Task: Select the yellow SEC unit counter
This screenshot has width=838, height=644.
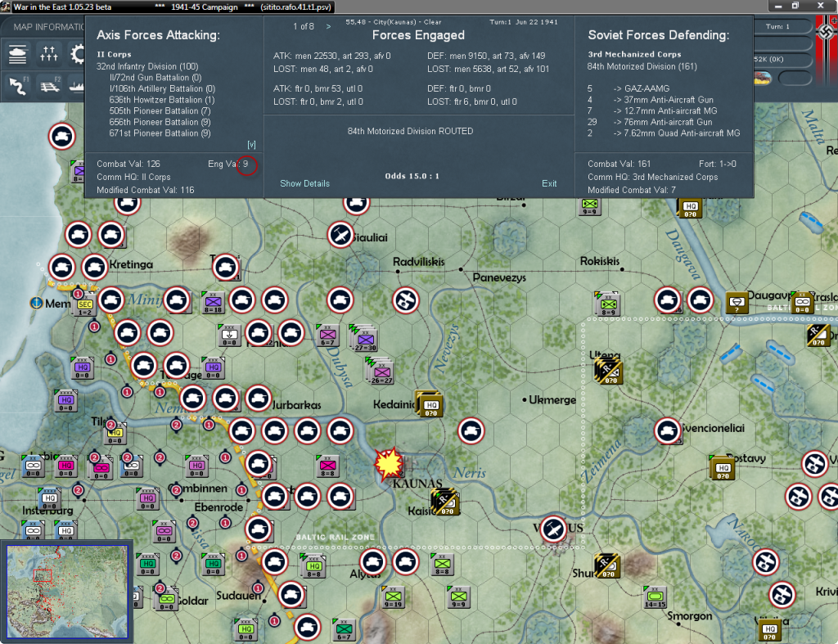Action: (x=85, y=306)
